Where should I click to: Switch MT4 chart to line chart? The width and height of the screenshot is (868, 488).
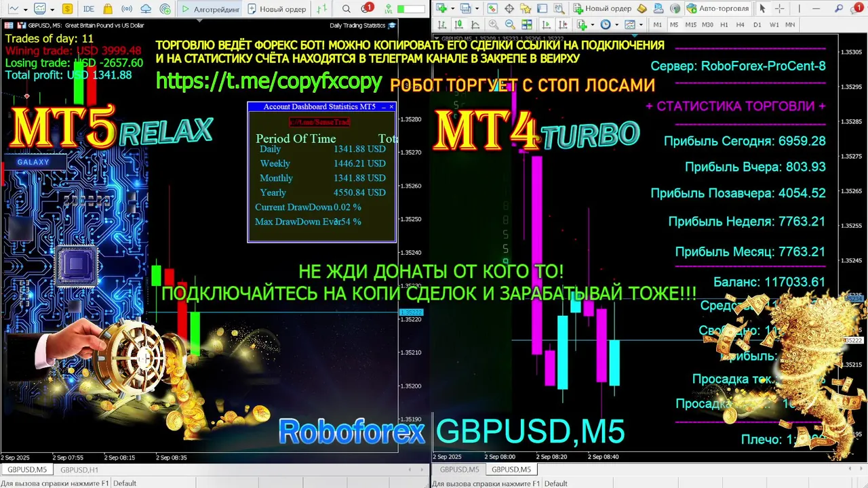[x=475, y=24]
